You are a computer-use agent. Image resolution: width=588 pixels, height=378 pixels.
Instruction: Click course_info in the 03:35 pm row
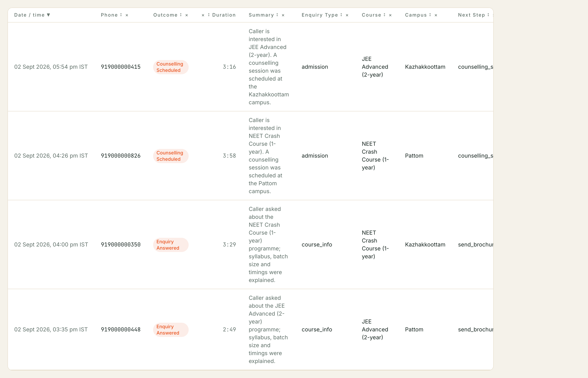(x=317, y=329)
